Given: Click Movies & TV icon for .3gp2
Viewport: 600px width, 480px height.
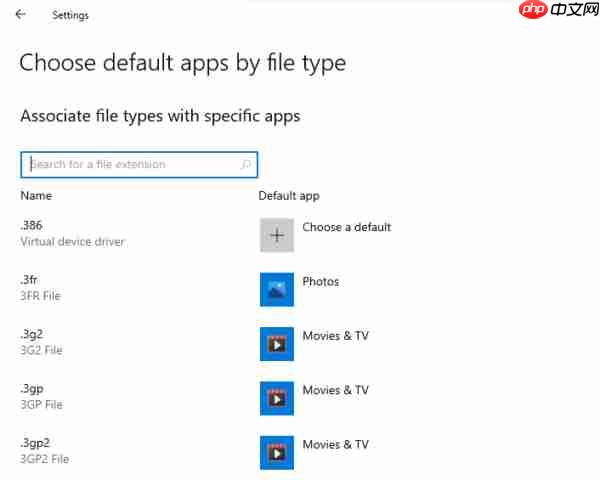Looking at the screenshot, I should point(277,452).
